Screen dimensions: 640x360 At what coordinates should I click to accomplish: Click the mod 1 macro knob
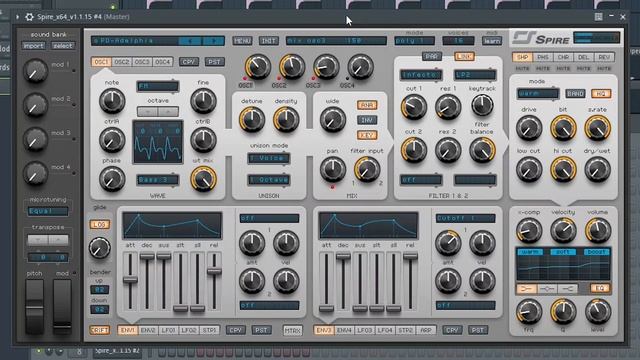pyautogui.click(x=35, y=71)
